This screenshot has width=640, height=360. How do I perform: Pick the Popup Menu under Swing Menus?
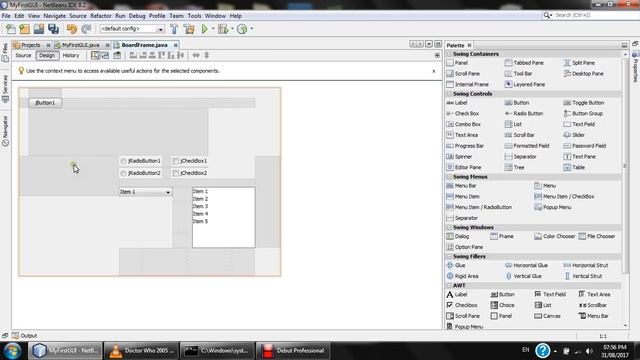point(553,207)
